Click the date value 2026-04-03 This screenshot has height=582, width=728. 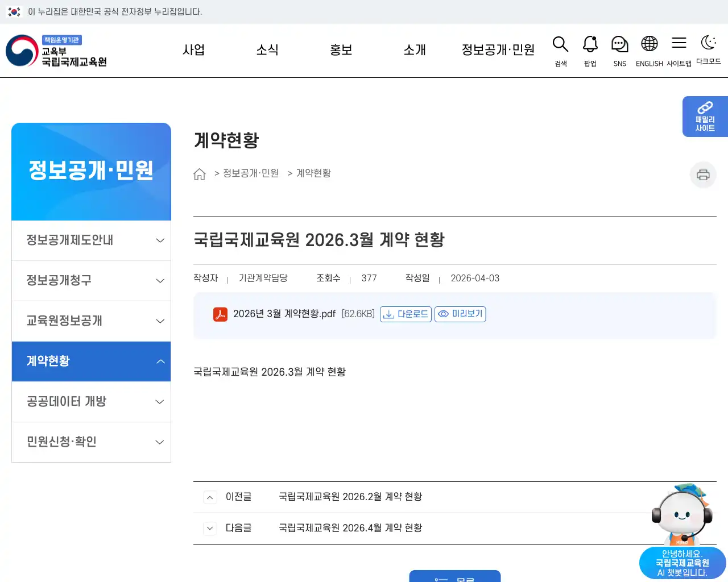tap(475, 278)
